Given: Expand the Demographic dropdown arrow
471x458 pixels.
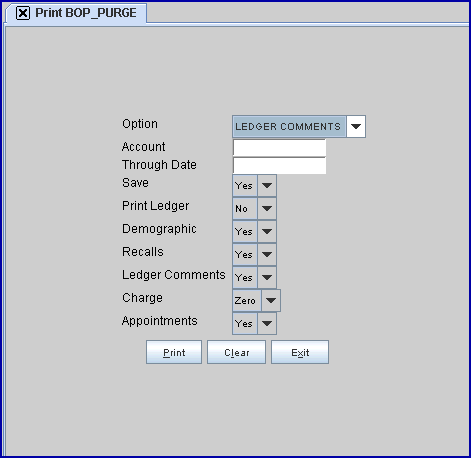Looking at the screenshot, I should (267, 232).
